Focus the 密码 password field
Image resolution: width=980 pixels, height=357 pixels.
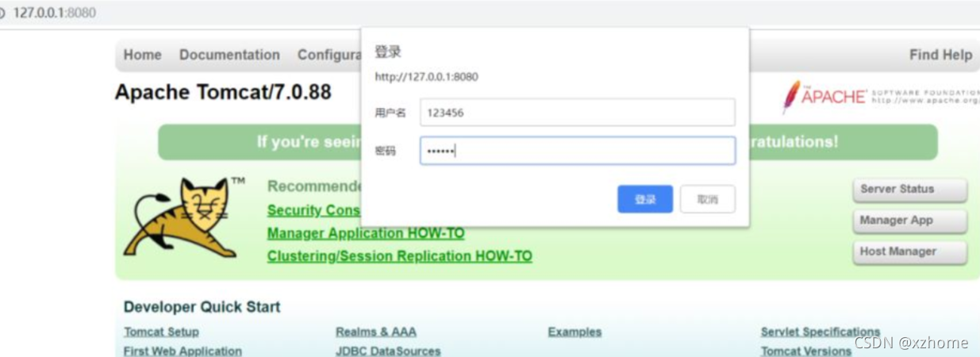pyautogui.click(x=578, y=151)
